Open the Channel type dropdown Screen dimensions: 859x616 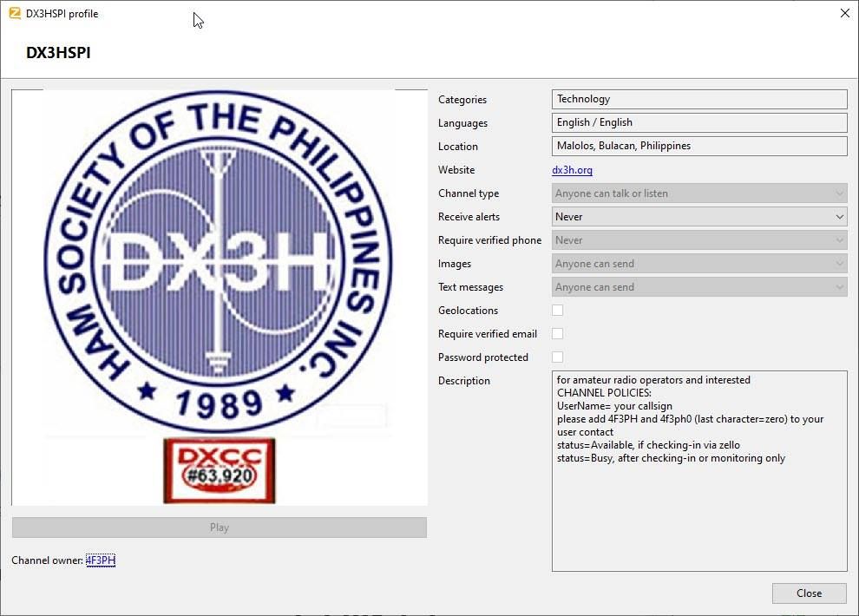(x=699, y=193)
